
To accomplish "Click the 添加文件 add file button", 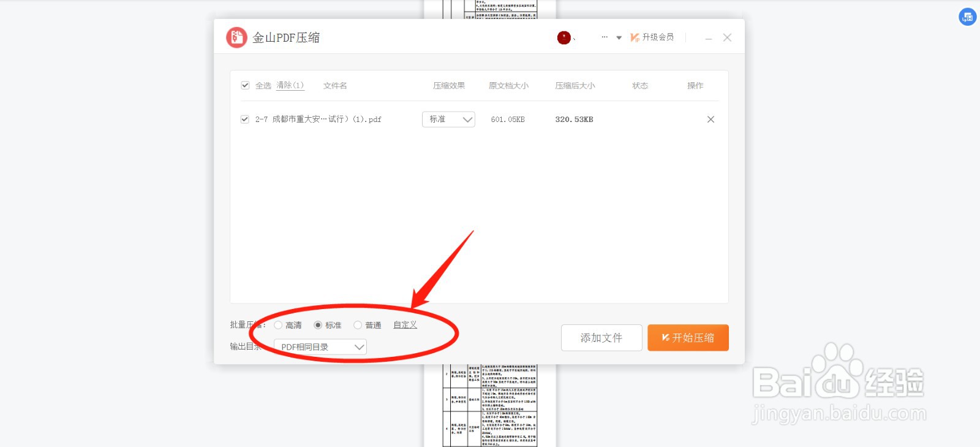I will click(601, 338).
